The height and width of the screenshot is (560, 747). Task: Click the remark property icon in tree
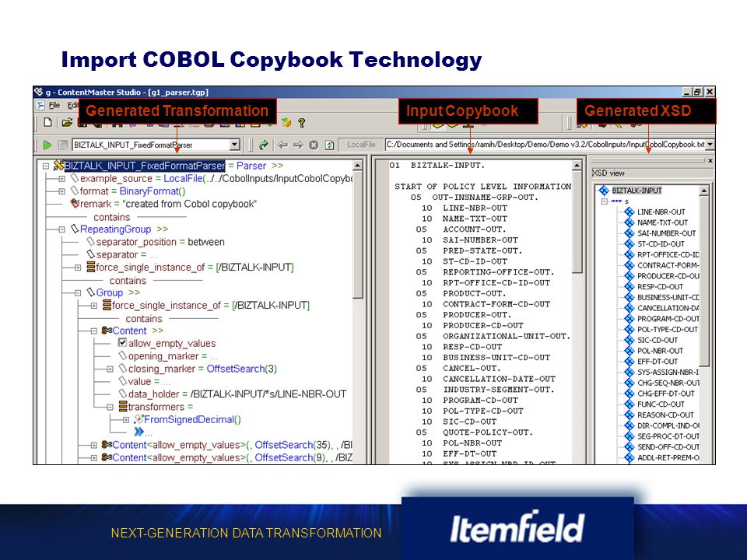75,203
